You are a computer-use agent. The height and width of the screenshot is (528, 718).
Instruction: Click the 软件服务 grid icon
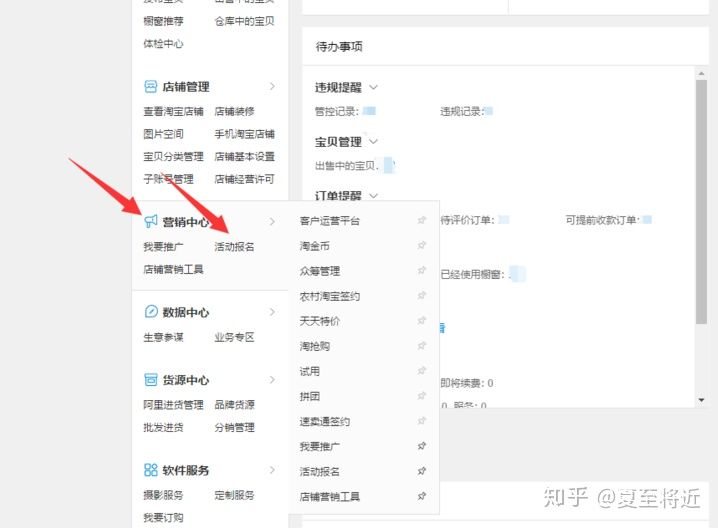pyautogui.click(x=151, y=470)
